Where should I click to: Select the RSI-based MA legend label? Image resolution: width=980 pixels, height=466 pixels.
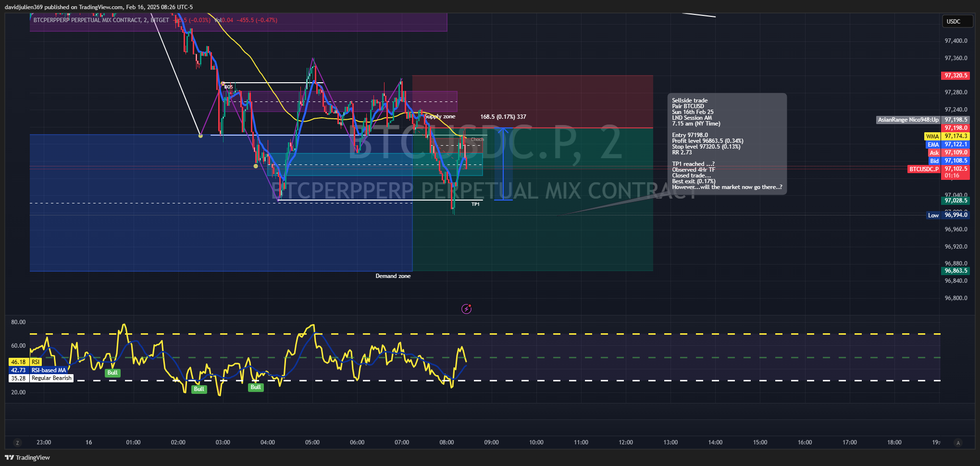click(x=49, y=370)
